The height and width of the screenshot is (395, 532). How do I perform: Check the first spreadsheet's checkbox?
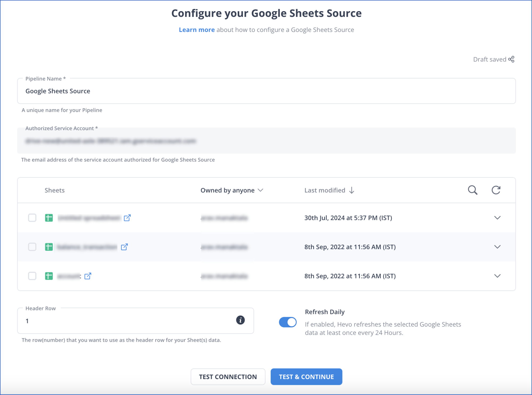click(32, 218)
